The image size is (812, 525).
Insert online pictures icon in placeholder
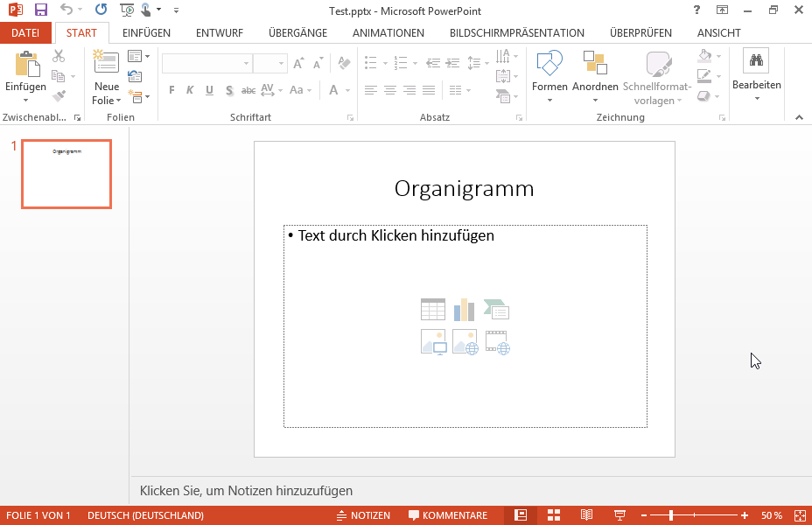coord(465,342)
